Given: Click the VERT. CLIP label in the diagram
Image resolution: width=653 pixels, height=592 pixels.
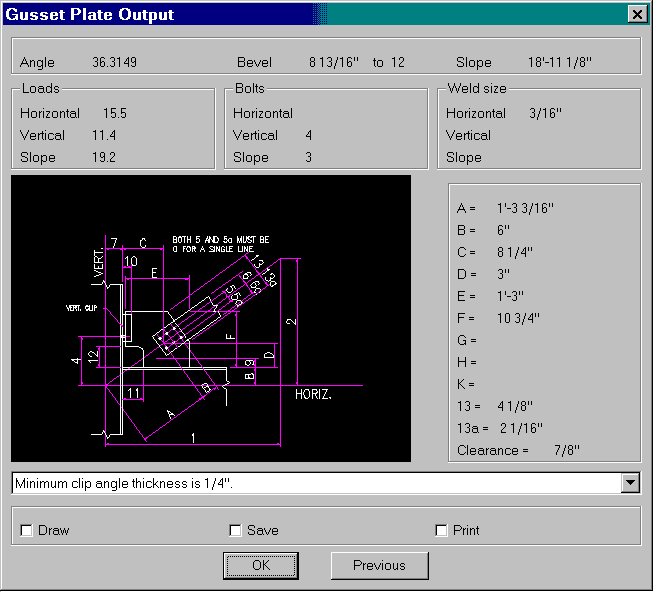Looking at the screenshot, I should pos(81,308).
